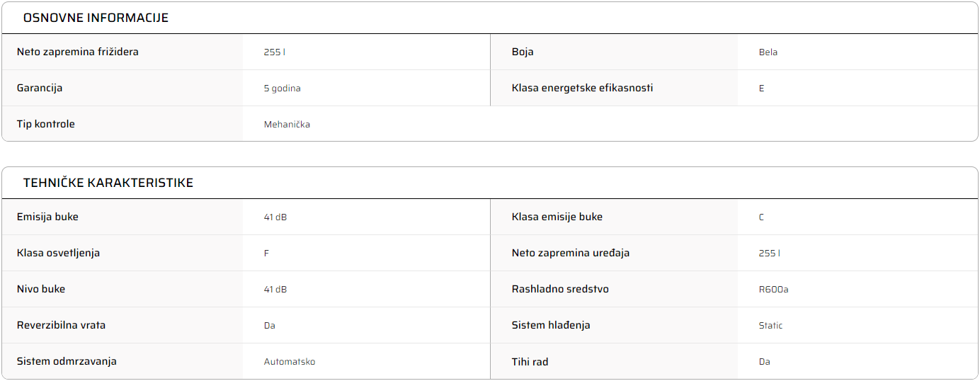Click the Static cooling system value
The height and width of the screenshot is (381, 980).
coord(771,326)
